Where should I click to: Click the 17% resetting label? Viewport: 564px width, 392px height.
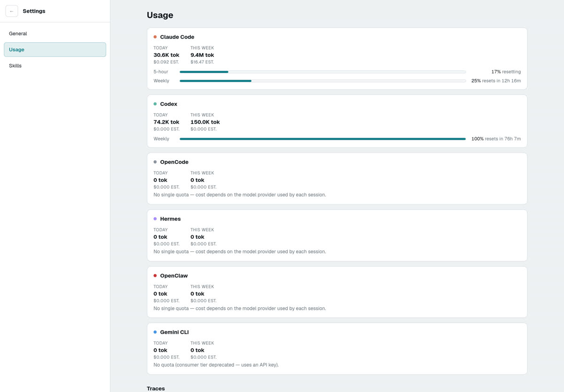pyautogui.click(x=506, y=72)
